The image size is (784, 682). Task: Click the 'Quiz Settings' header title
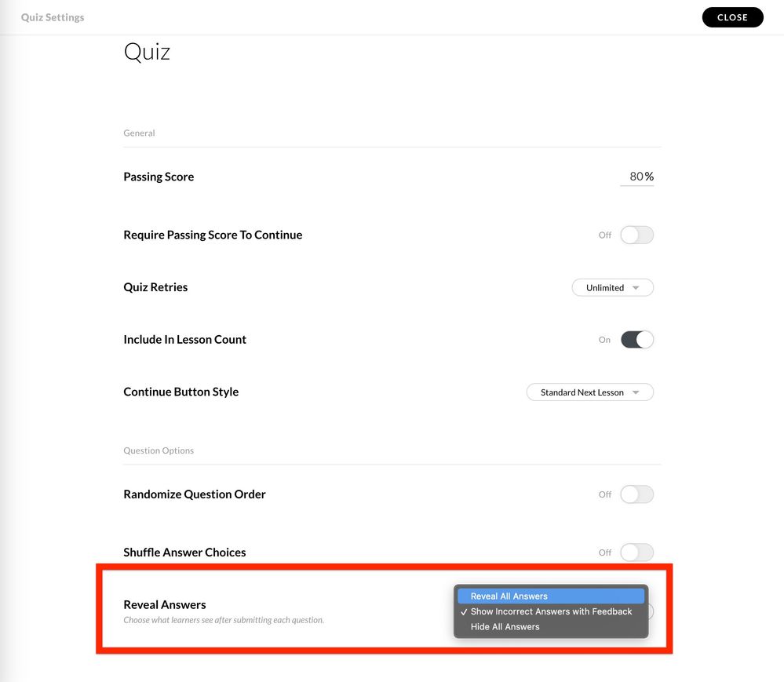click(53, 17)
